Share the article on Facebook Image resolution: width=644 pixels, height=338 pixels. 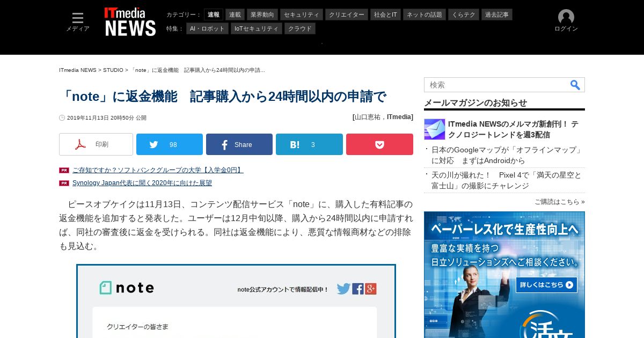click(x=239, y=144)
